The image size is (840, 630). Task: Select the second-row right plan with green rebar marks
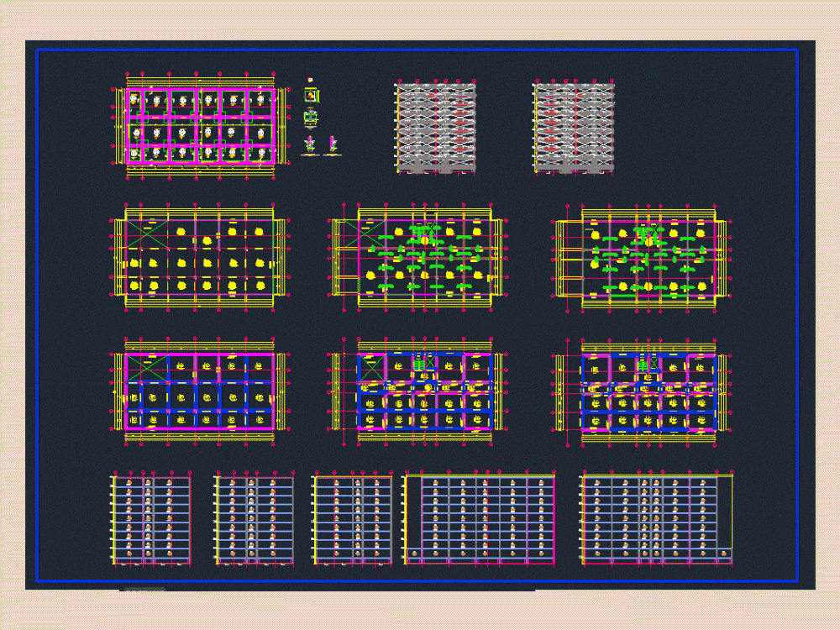pyautogui.click(x=643, y=257)
